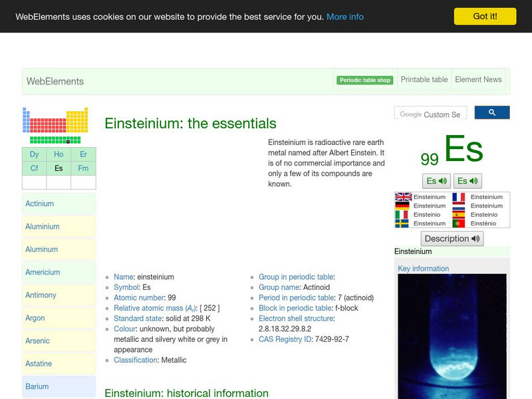Open the Classification property link

pyautogui.click(x=136, y=360)
